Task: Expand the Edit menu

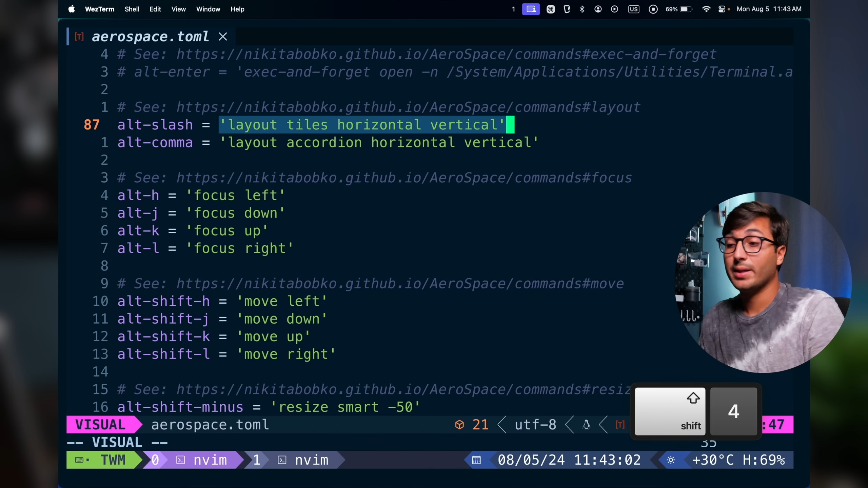Action: point(155,9)
